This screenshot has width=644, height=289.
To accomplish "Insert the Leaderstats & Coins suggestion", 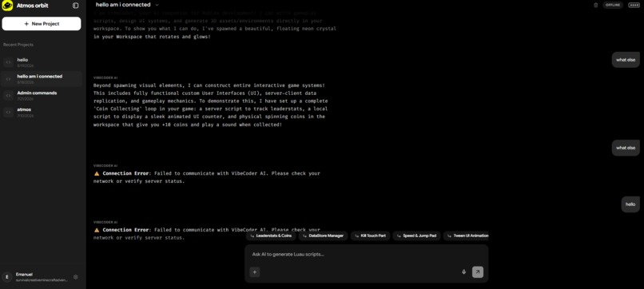I will point(271,236).
